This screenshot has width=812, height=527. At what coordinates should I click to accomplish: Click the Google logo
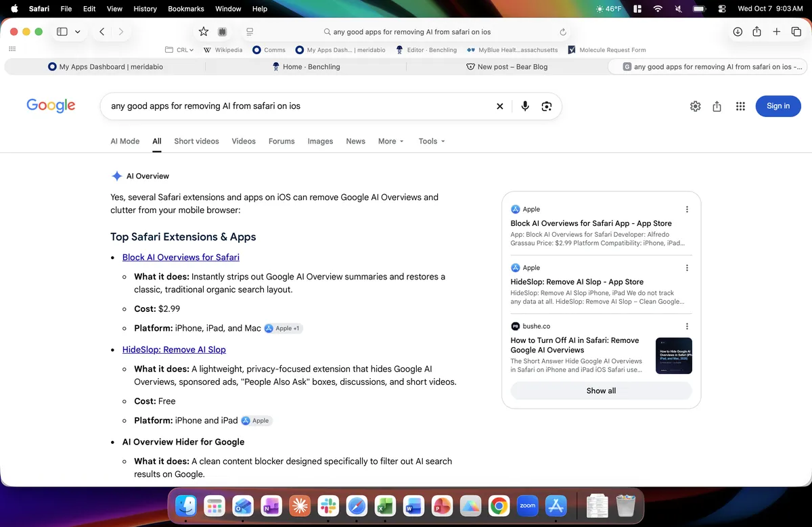[x=51, y=106]
